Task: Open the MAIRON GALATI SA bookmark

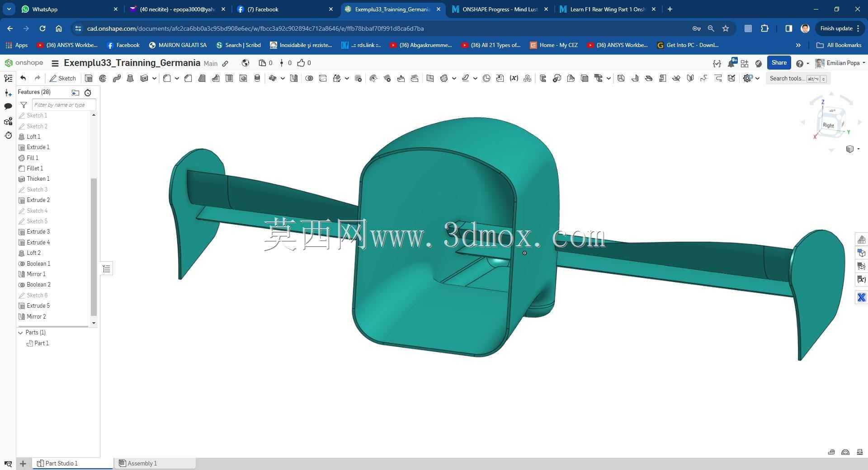Action: [x=178, y=45]
